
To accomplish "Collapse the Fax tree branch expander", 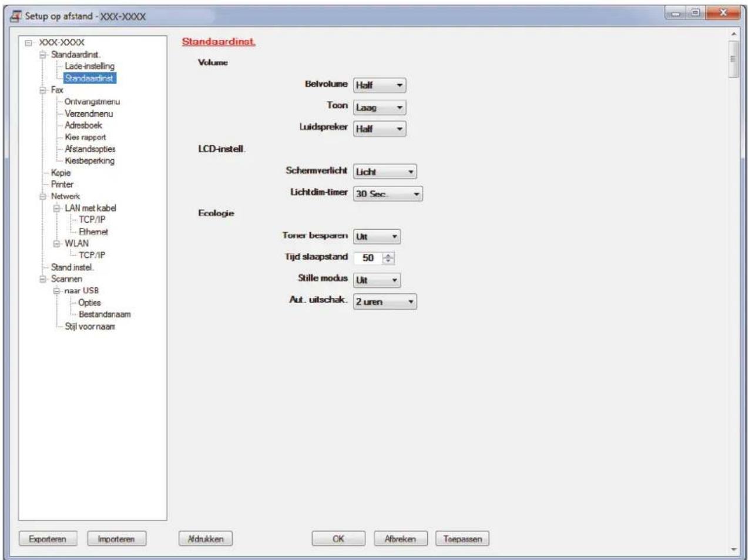I will point(43,90).
